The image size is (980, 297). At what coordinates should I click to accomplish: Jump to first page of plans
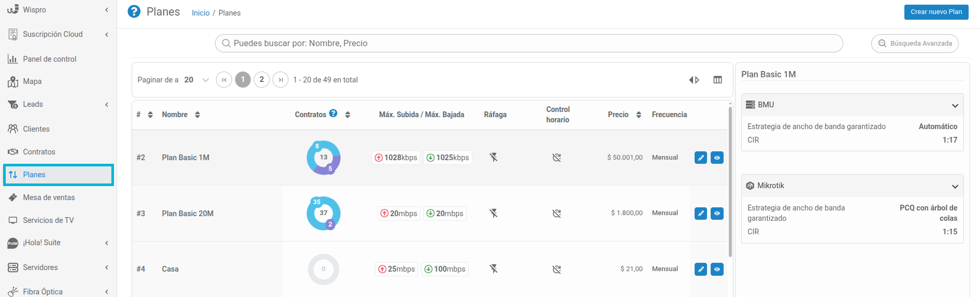tap(224, 80)
